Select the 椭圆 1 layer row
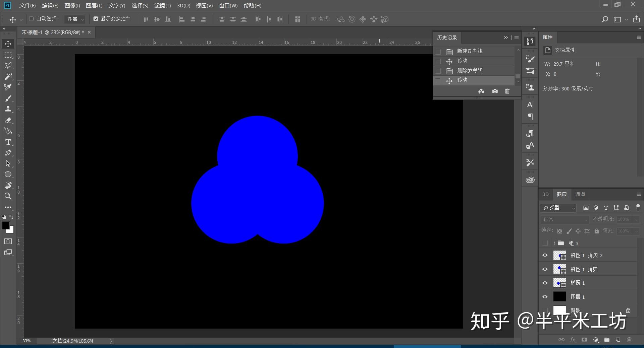The height and width of the screenshot is (348, 644). [x=588, y=283]
